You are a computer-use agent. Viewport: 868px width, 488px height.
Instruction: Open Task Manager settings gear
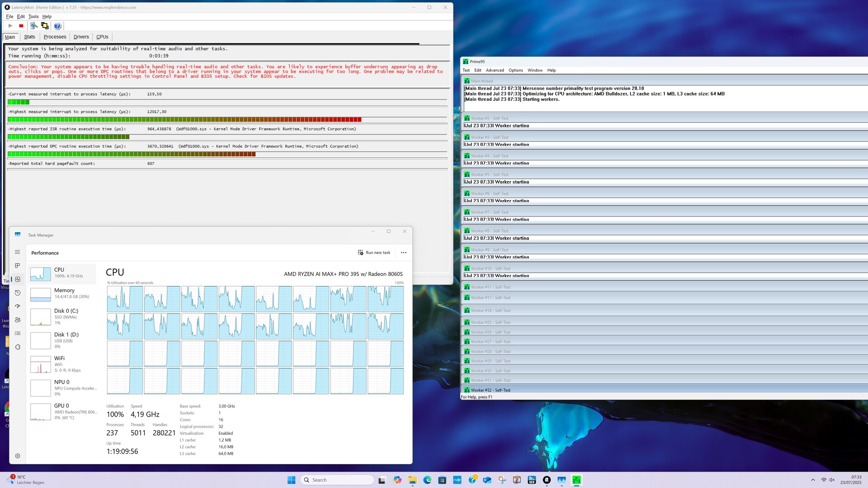(18, 456)
